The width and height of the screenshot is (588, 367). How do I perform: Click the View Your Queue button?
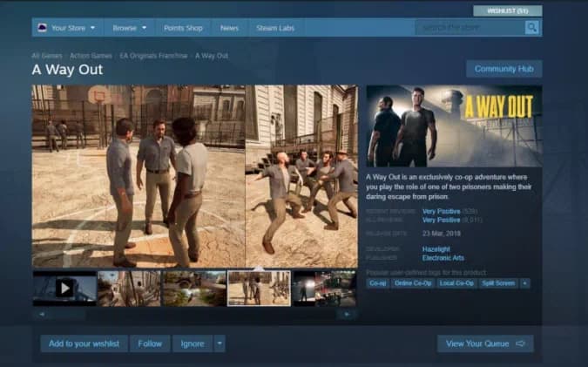(485, 343)
